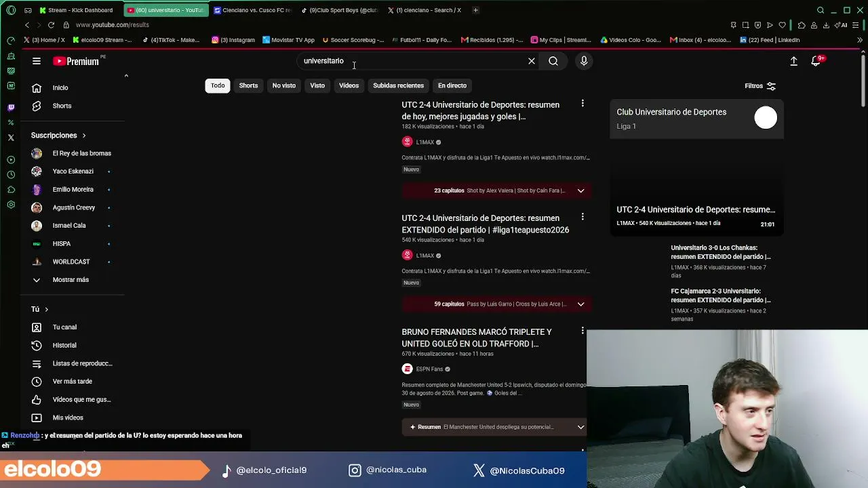Show hidden bookmarks with the double chevron
868x488 pixels.
point(860,40)
